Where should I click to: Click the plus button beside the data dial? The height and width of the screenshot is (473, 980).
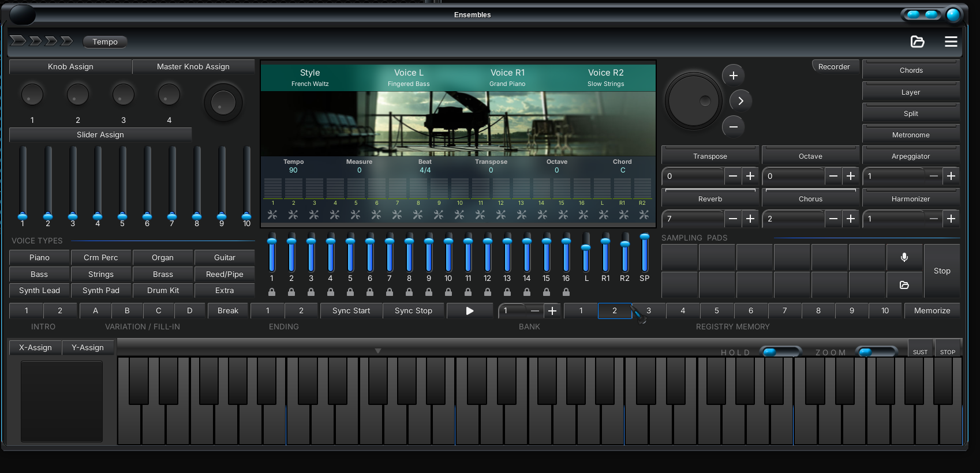point(733,76)
